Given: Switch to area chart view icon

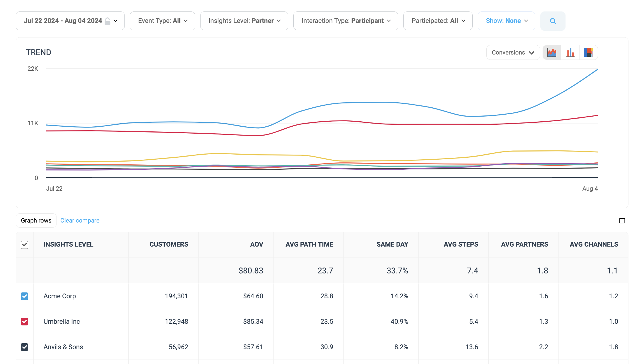Looking at the screenshot, I should (552, 53).
